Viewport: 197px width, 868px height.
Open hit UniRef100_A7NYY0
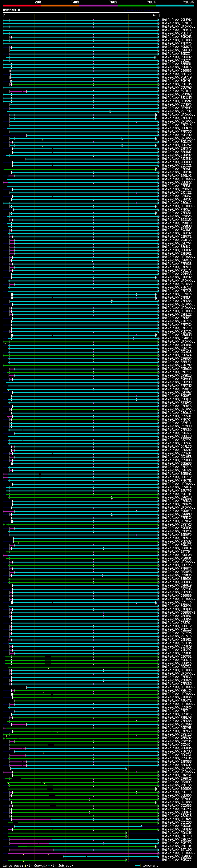pos(176,43)
